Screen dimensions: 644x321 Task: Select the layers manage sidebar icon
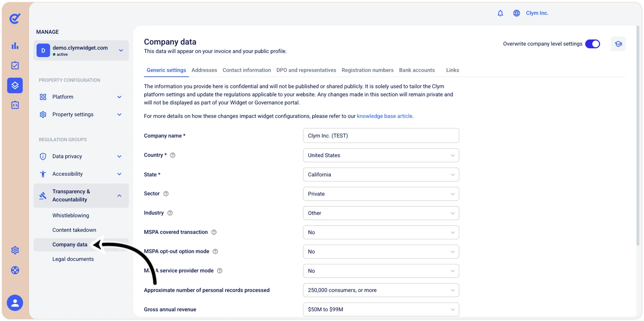tap(15, 85)
